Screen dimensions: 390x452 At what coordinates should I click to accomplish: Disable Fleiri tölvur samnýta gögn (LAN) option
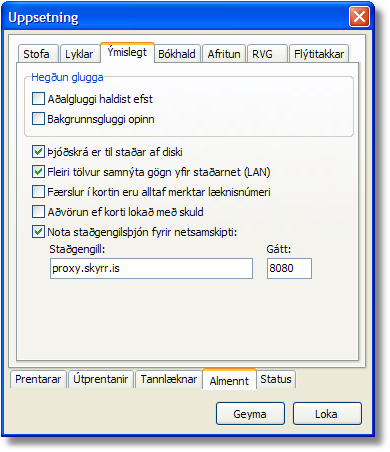pos(38,172)
